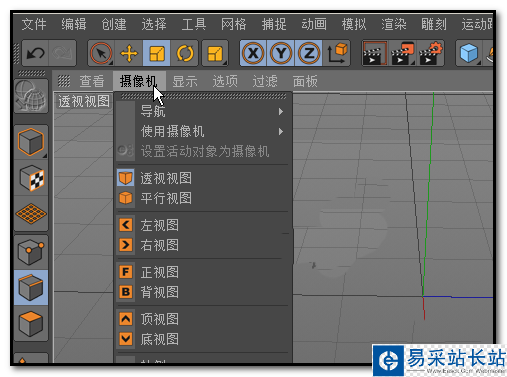Screen dimensions: 507x377
Task: Select the Rotate tool icon
Action: point(184,53)
